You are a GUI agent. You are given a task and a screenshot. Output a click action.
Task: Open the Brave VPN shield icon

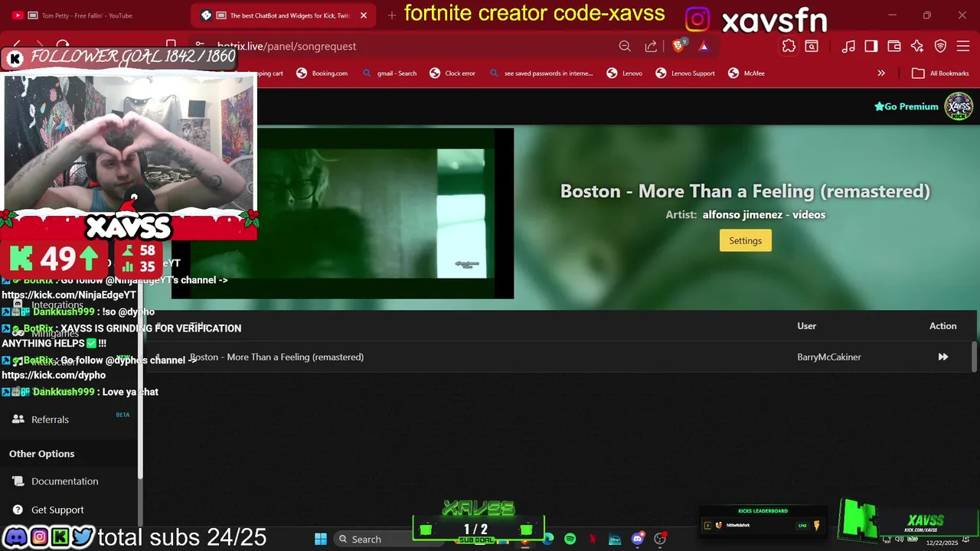(x=940, y=46)
